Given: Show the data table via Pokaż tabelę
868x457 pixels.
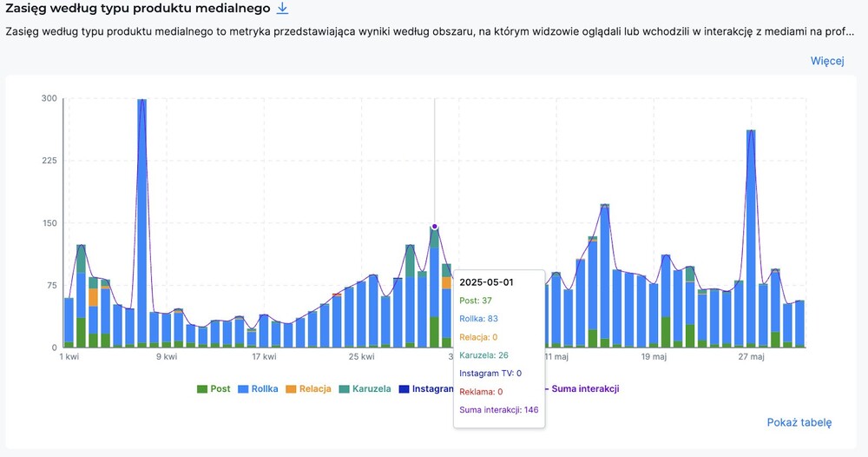Looking at the screenshot, I should pyautogui.click(x=799, y=422).
